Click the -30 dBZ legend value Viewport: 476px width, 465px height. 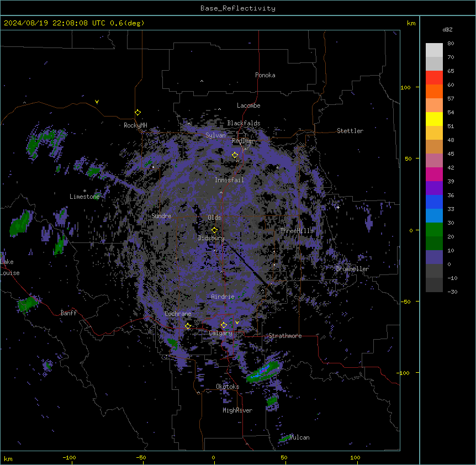(x=452, y=292)
